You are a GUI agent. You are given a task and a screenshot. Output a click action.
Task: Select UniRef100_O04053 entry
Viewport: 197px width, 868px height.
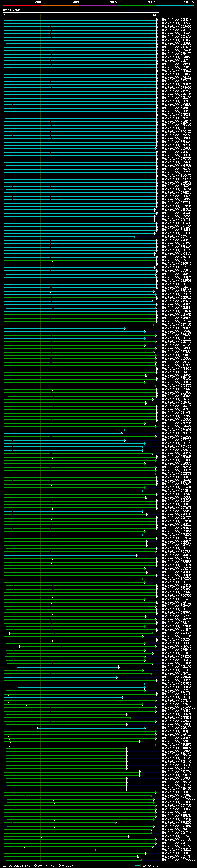[x=177, y=57]
